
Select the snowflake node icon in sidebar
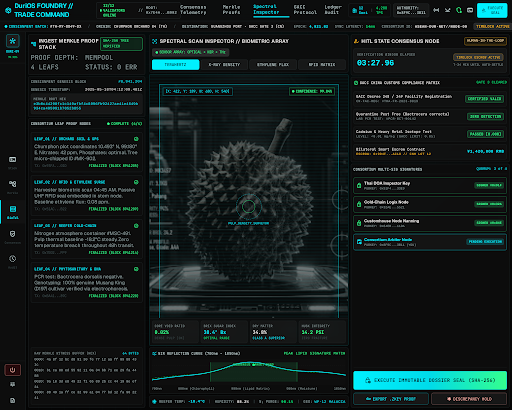click(x=13, y=41)
